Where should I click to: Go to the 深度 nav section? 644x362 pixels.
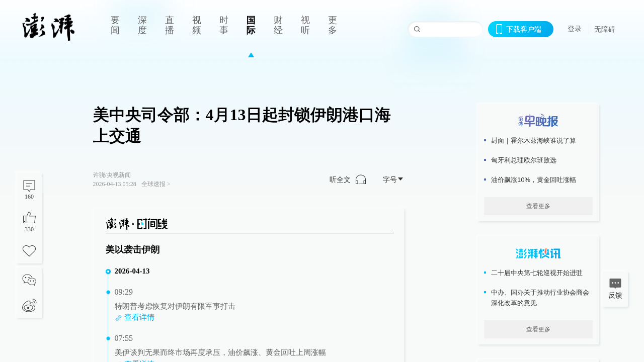pyautogui.click(x=142, y=25)
